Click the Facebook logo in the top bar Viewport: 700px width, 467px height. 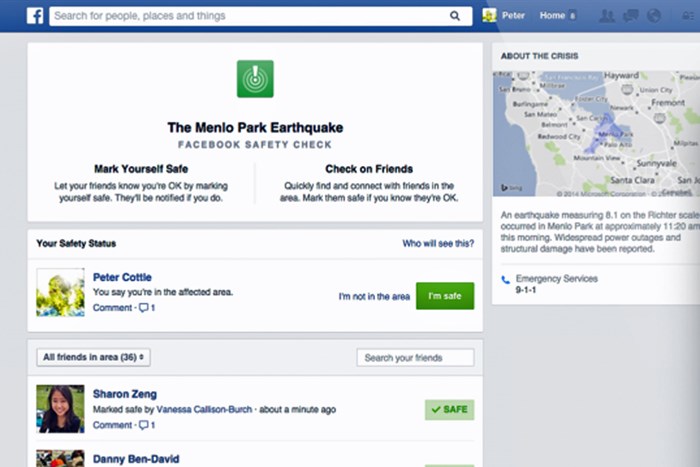(35, 16)
